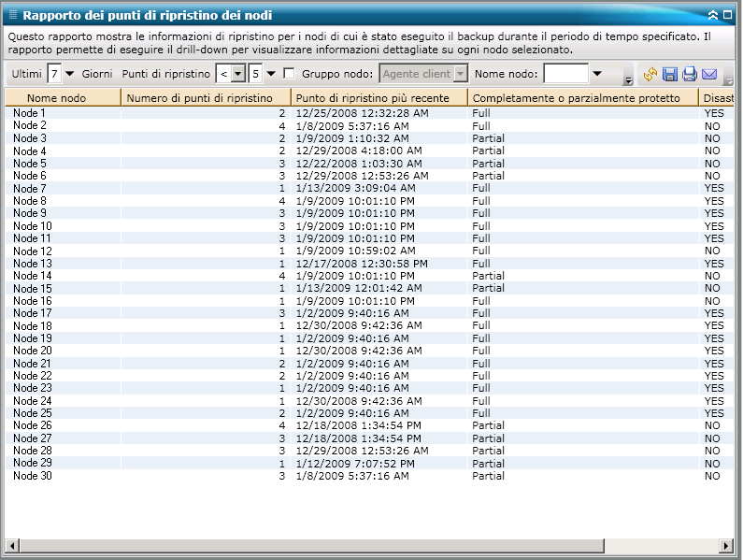
Task: Select the Node 14 row
Action: [x=369, y=276]
